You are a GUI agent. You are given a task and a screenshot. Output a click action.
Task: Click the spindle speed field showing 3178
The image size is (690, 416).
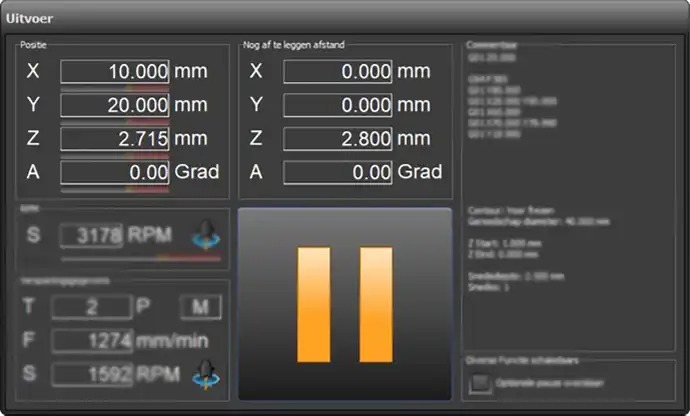(92, 236)
